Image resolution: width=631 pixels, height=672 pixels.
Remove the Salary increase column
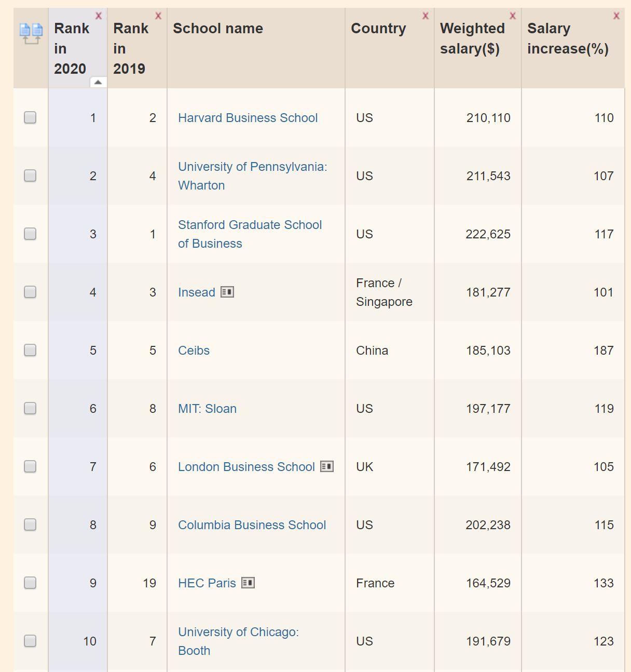coord(616,16)
